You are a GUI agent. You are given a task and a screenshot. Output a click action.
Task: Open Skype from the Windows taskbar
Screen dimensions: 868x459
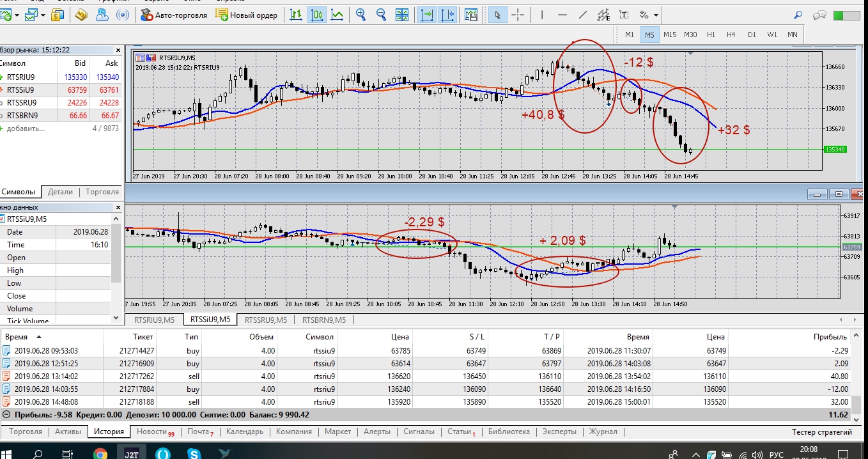pyautogui.click(x=194, y=454)
